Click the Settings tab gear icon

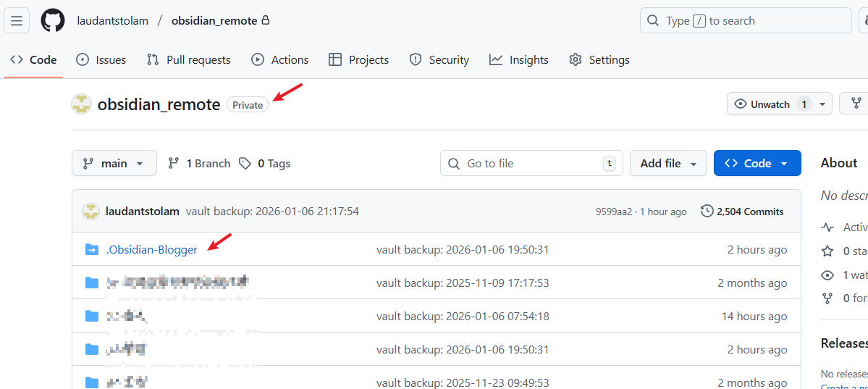tap(576, 60)
